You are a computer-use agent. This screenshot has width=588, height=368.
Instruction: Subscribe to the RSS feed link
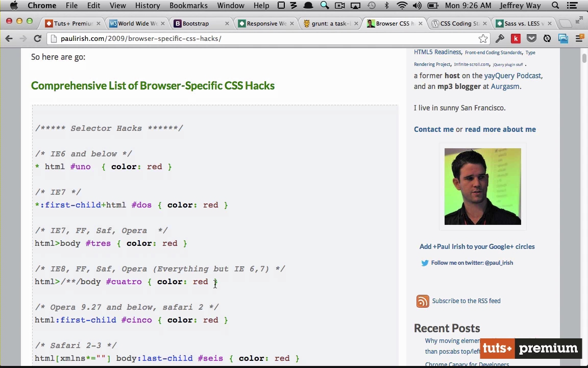466,301
